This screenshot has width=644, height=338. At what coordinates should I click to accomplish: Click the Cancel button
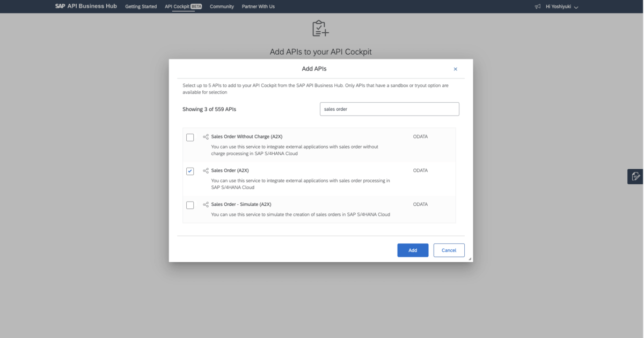[449, 250]
